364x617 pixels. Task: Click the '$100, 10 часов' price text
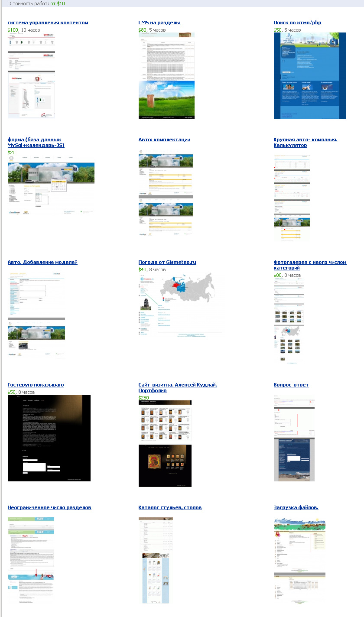24,30
